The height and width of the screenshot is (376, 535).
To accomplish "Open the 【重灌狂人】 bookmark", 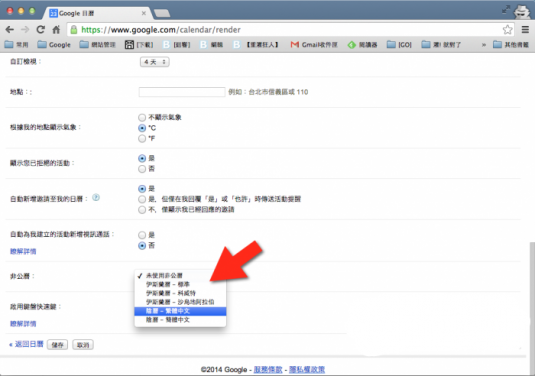I will (256, 45).
